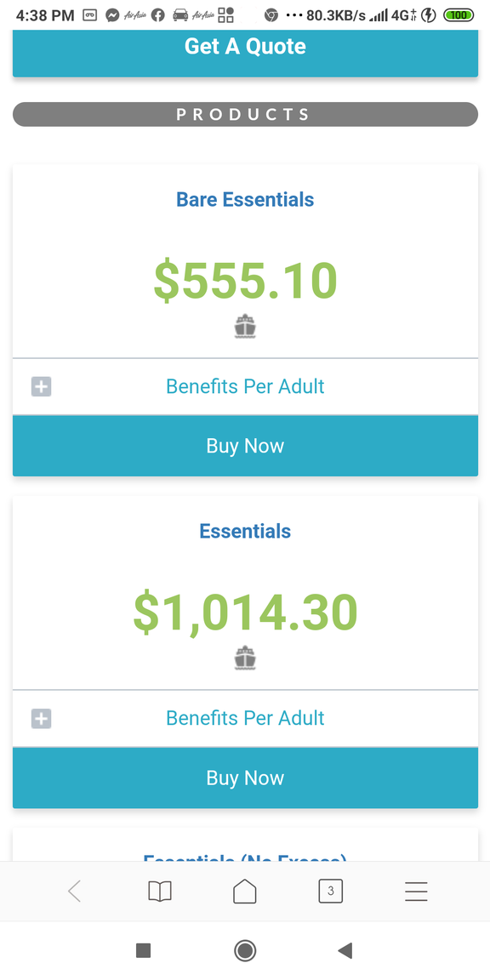Go to the browser home page icon
490x980 pixels.
[x=245, y=892]
